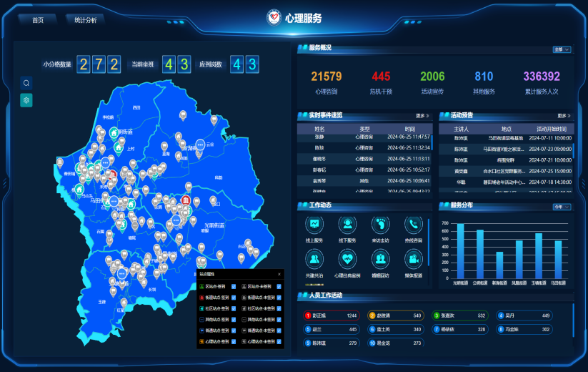
Task: Open the 热线咨询 phone icon
Action: tap(414, 225)
